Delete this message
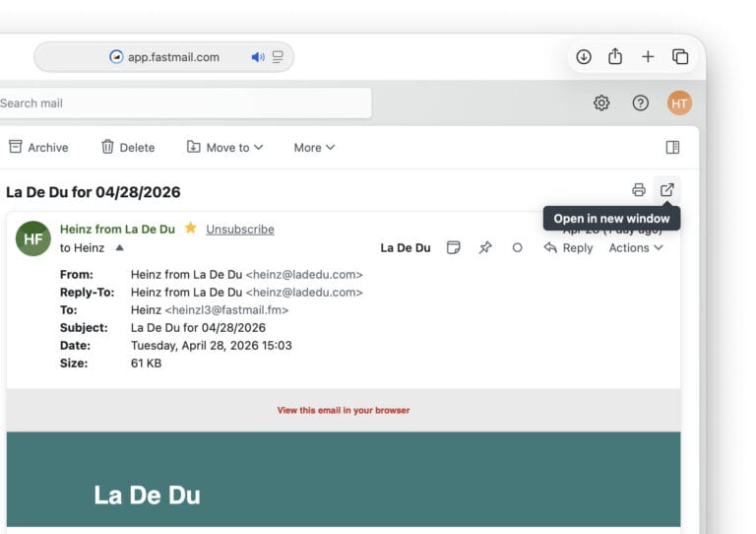This screenshot has width=756, height=534. [x=128, y=147]
